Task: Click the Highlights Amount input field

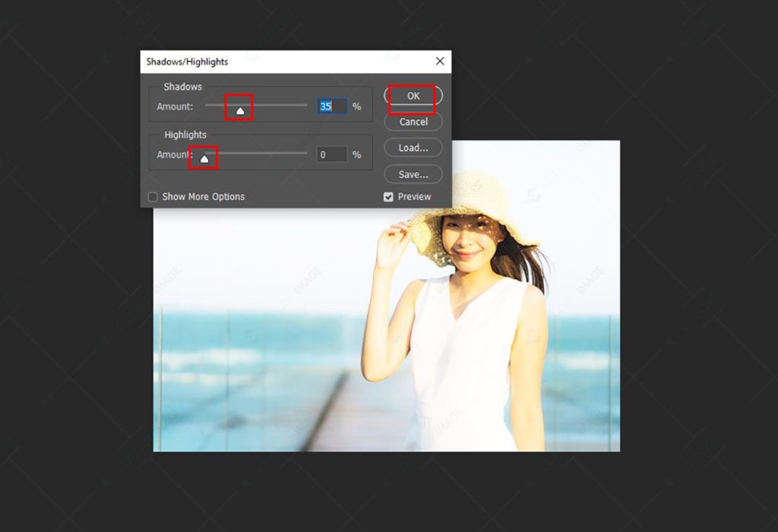Action: (x=330, y=154)
